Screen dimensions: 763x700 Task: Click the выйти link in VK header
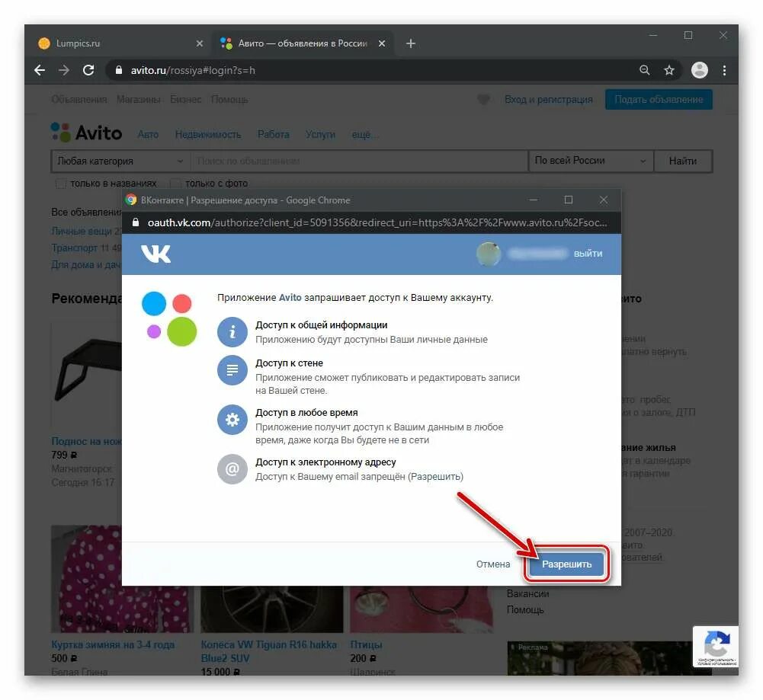[x=588, y=254]
